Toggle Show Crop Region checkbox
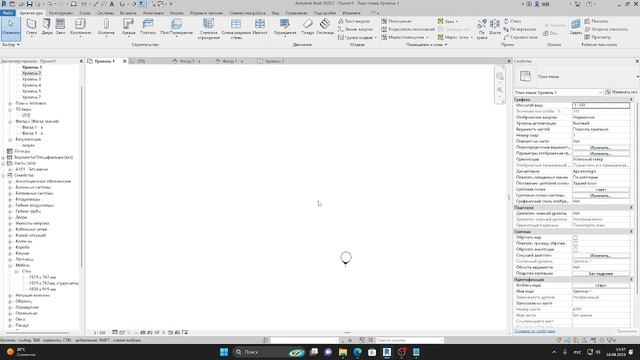640x360 pixels. pos(575,243)
